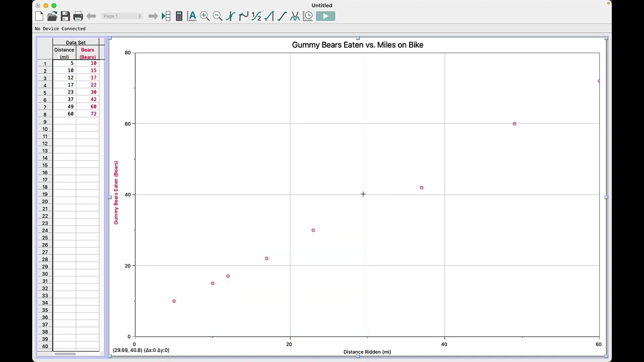Viewport: 644px width, 362px height.
Task: Start collecting with the green Collect button
Action: pyautogui.click(x=326, y=17)
